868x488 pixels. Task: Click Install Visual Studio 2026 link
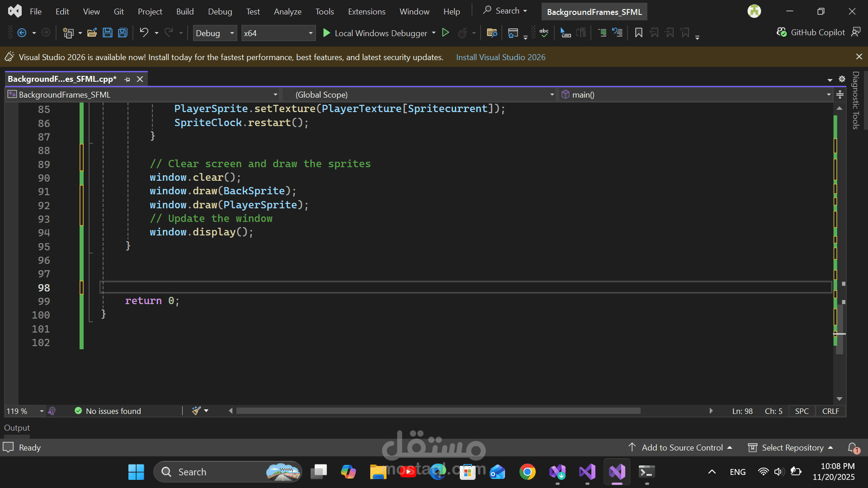point(500,57)
